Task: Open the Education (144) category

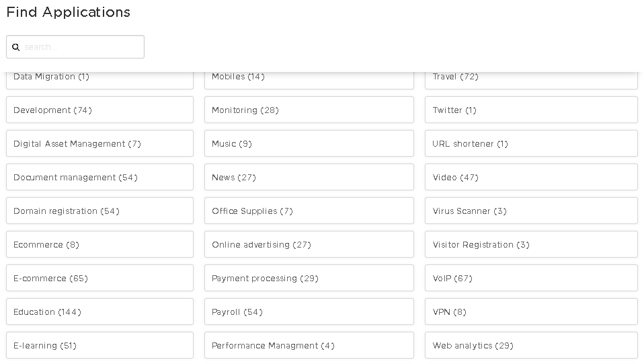Action: pos(99,312)
